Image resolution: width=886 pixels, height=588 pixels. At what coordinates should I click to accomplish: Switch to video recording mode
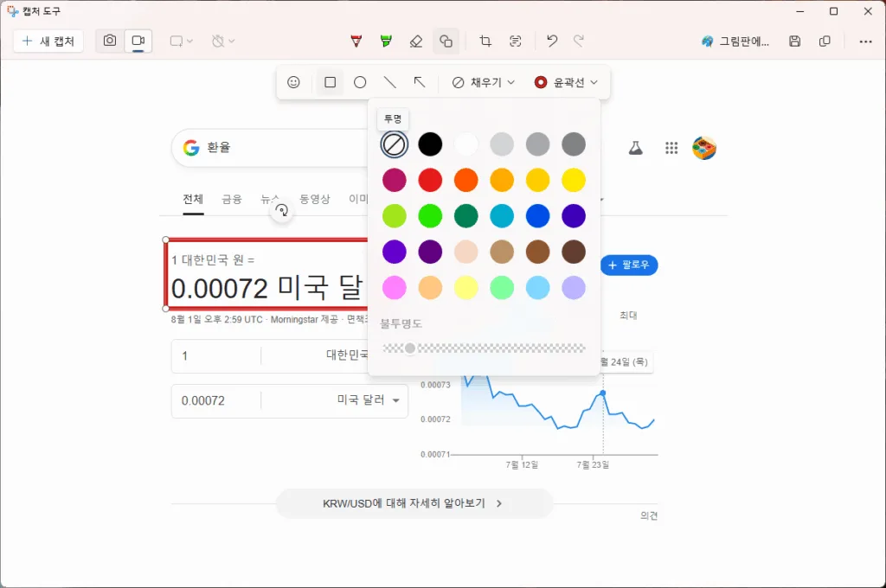(x=138, y=41)
